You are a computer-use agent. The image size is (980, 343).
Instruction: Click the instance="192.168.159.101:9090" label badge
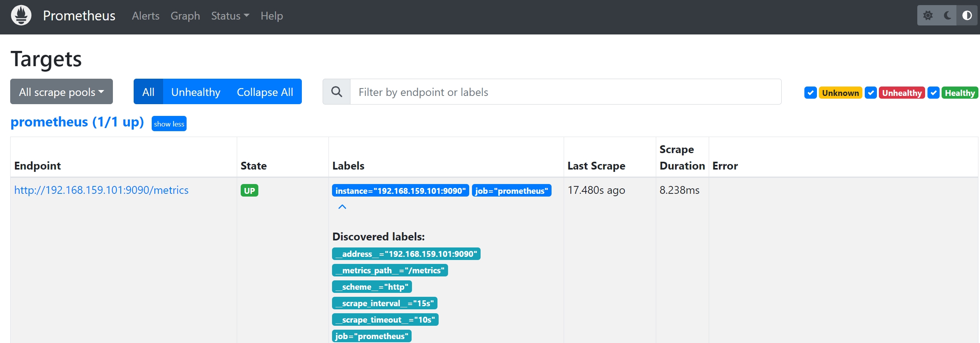[x=400, y=191]
